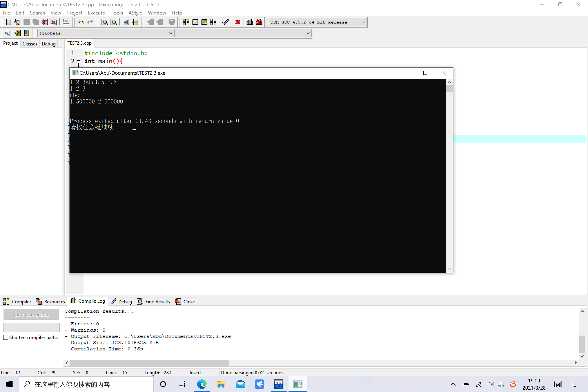Click the New source file icon
Viewport: 588px width, 392px height.
[x=8, y=22]
